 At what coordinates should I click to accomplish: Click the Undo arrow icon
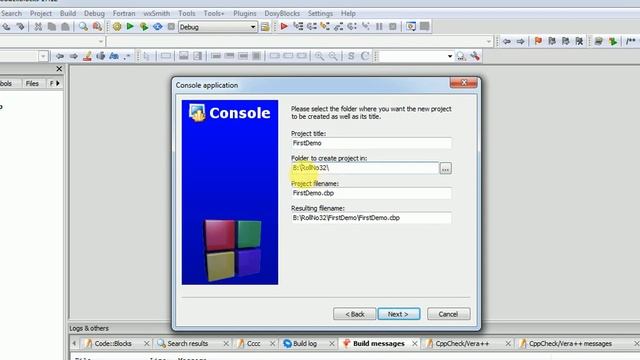tap(6, 27)
